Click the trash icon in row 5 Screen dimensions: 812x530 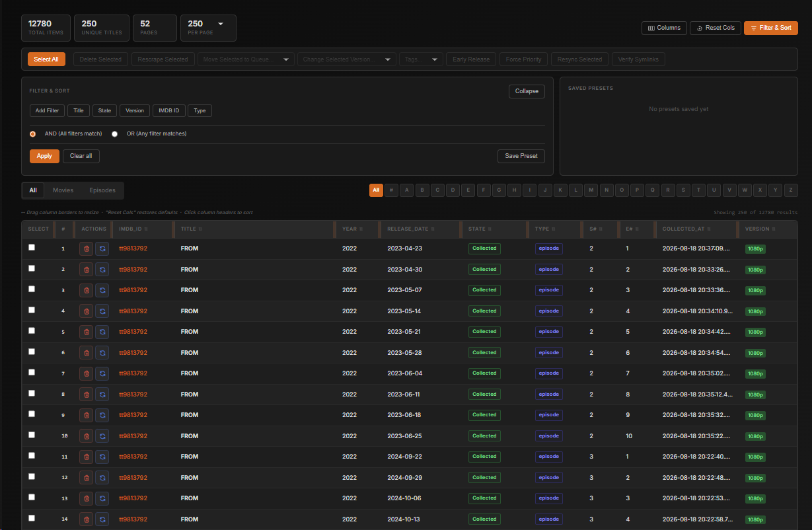coord(86,332)
